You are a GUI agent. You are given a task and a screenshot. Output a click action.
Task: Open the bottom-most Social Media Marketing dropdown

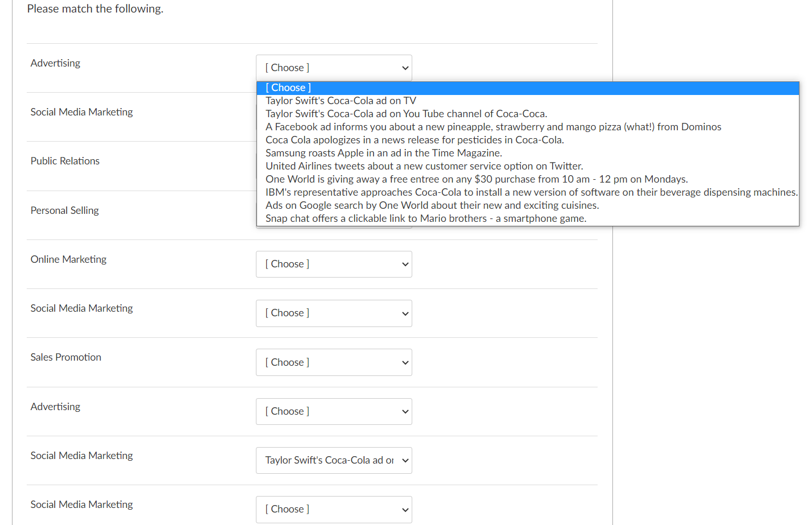coord(334,509)
